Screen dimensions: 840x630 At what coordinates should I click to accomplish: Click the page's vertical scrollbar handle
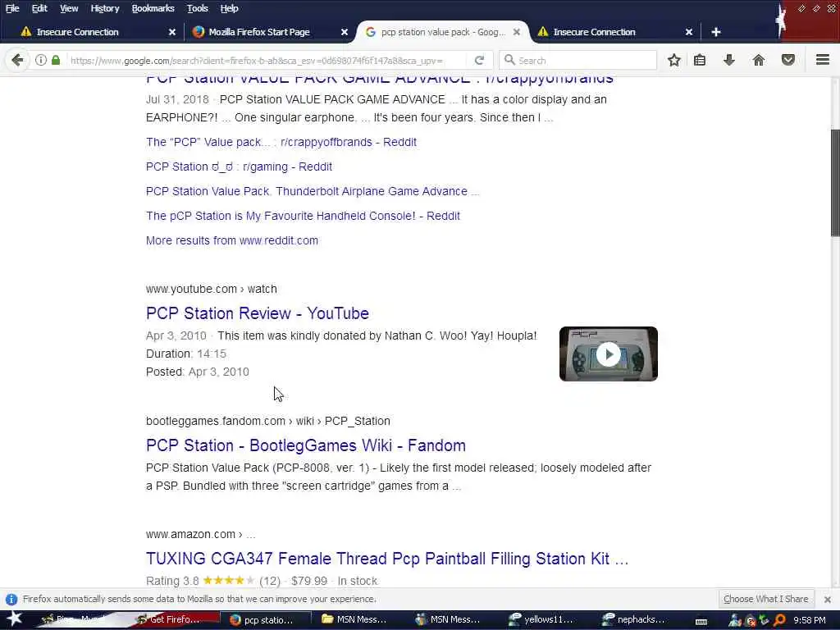[834, 182]
